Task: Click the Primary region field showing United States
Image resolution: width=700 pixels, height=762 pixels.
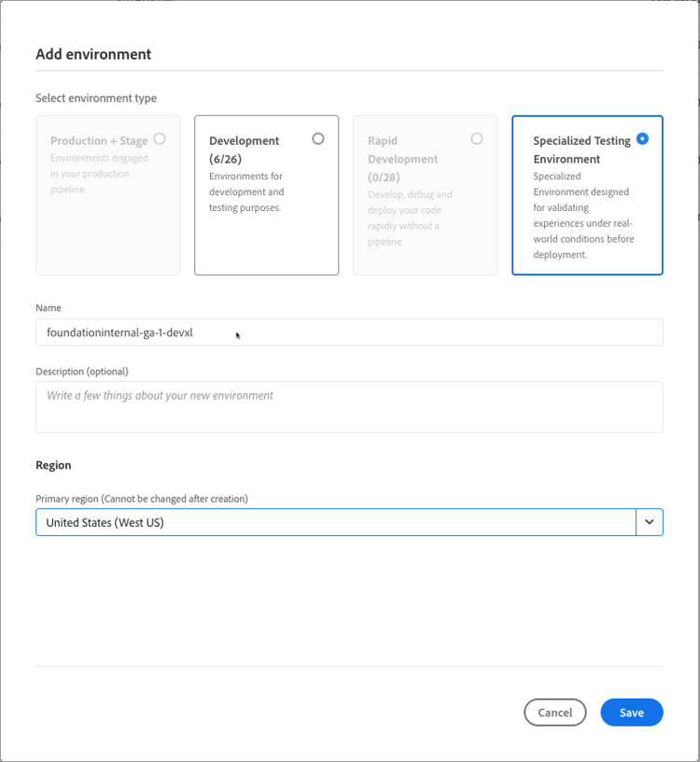Action: pos(280,522)
